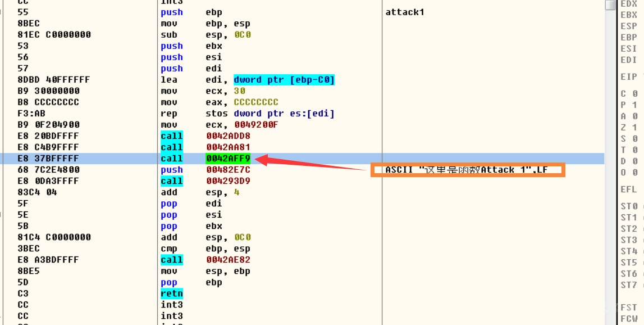Click hex bytes 'B9 0F204900'
The height and width of the screenshot is (325, 644).
point(48,125)
